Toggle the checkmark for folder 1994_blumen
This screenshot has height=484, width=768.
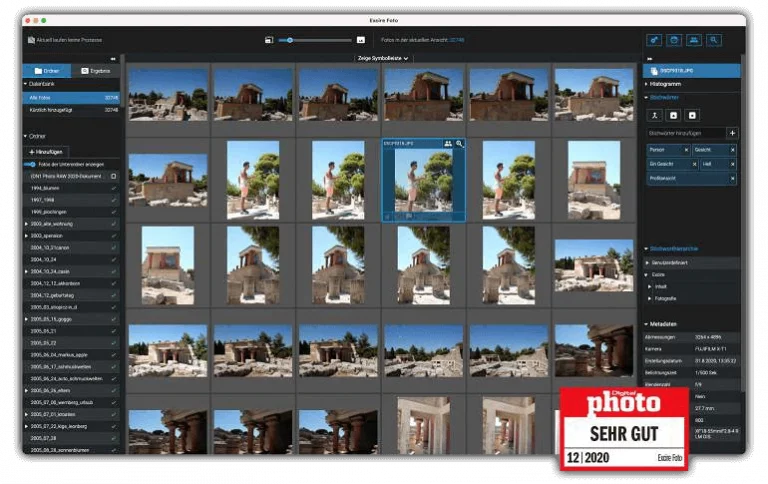(114, 187)
